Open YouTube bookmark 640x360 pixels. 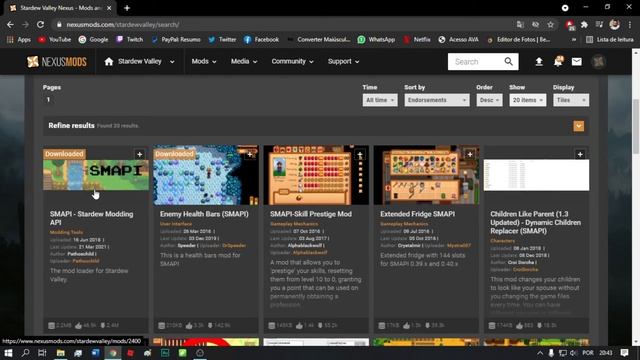coord(54,40)
